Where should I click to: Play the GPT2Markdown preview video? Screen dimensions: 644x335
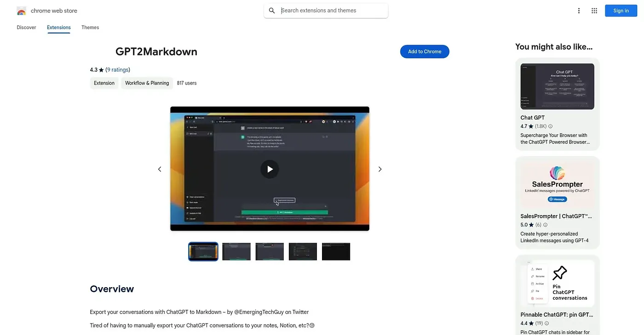point(270,169)
